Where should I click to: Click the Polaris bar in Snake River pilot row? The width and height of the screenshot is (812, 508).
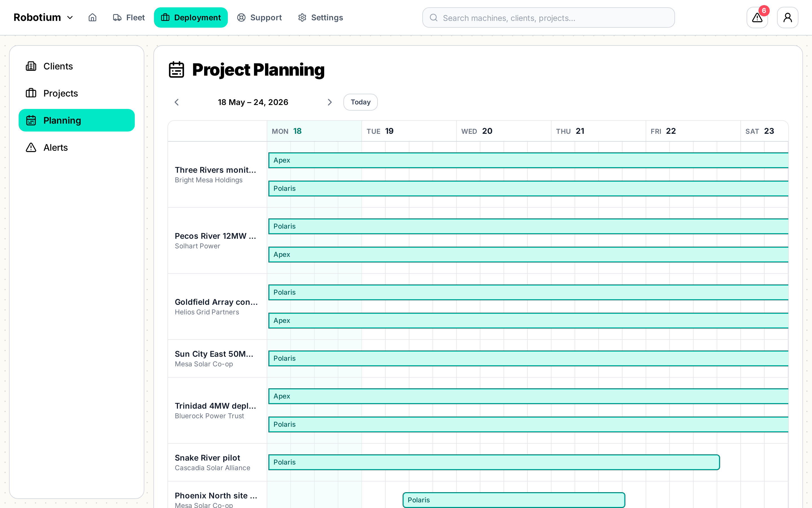[494, 462]
